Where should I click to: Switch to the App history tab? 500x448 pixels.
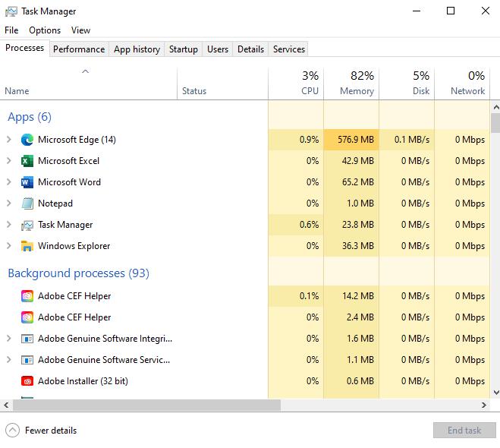click(x=137, y=49)
